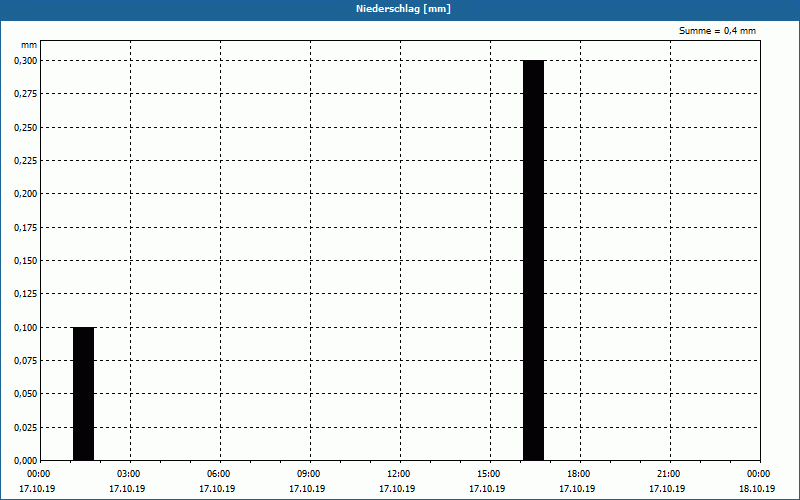Select the 17.10.19 date beneath 21:00

667,489
